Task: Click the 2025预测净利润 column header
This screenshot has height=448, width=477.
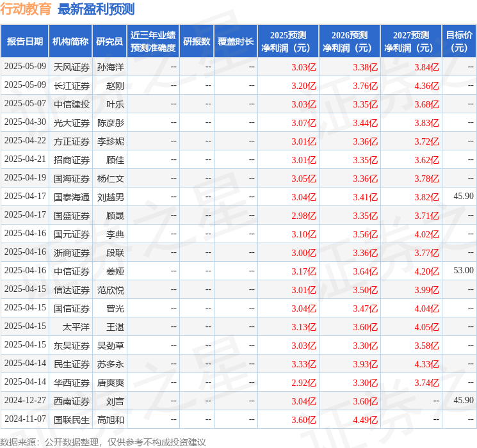Action: click(x=288, y=42)
